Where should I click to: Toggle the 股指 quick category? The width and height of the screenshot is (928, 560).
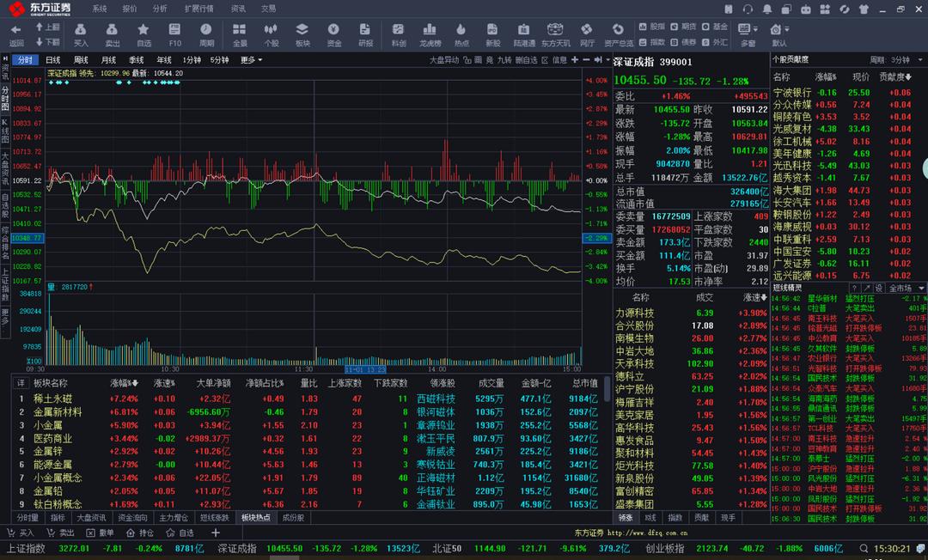pyautogui.click(x=652, y=27)
